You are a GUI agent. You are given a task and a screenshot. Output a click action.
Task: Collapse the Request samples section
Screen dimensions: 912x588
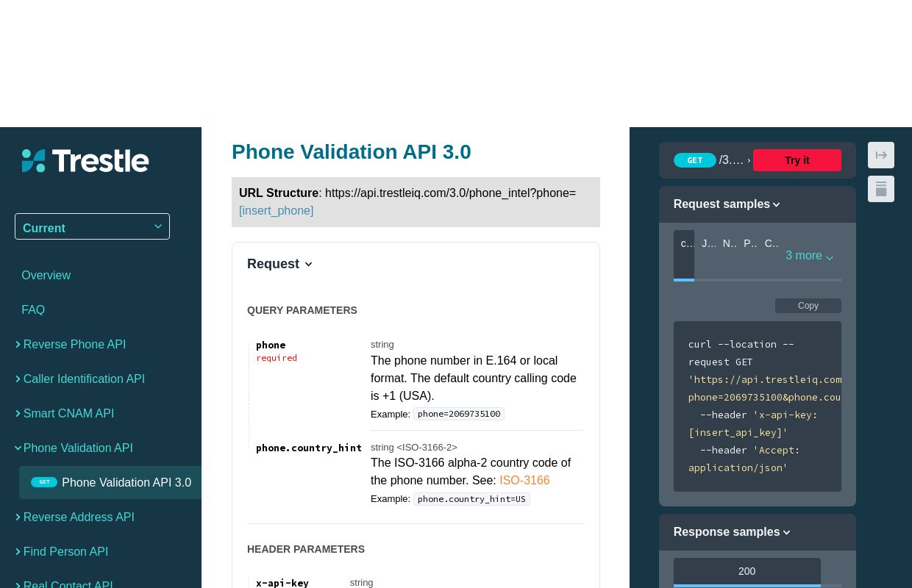click(727, 204)
